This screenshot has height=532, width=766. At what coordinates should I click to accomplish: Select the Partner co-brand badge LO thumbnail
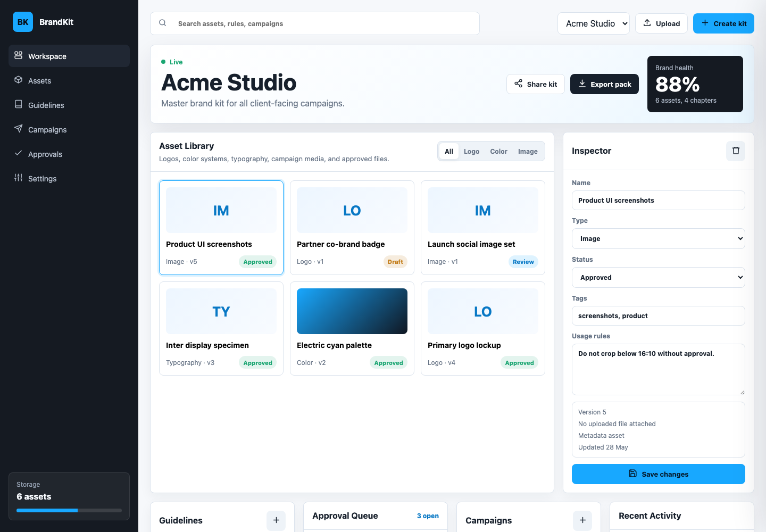352,210
